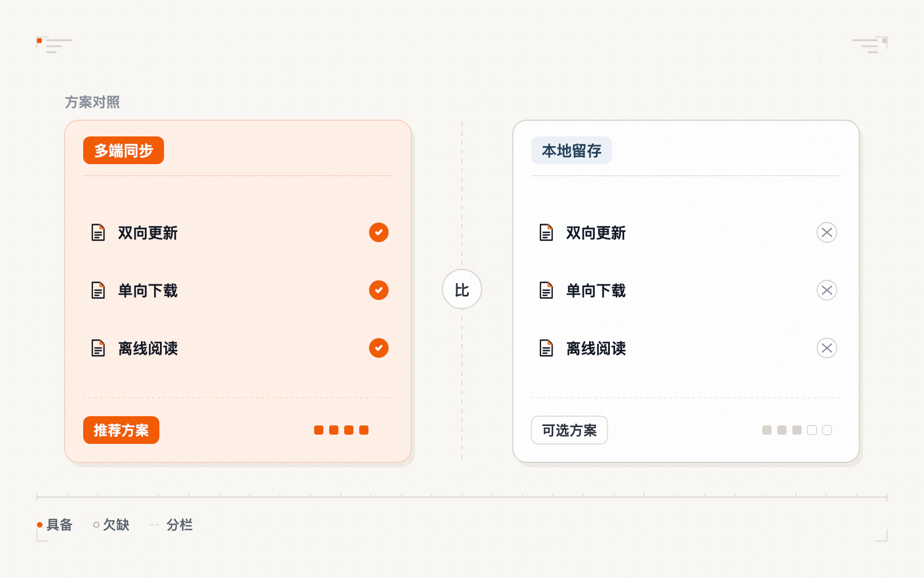Click document icon beside 双向更新 in 本地留存 card

click(546, 232)
